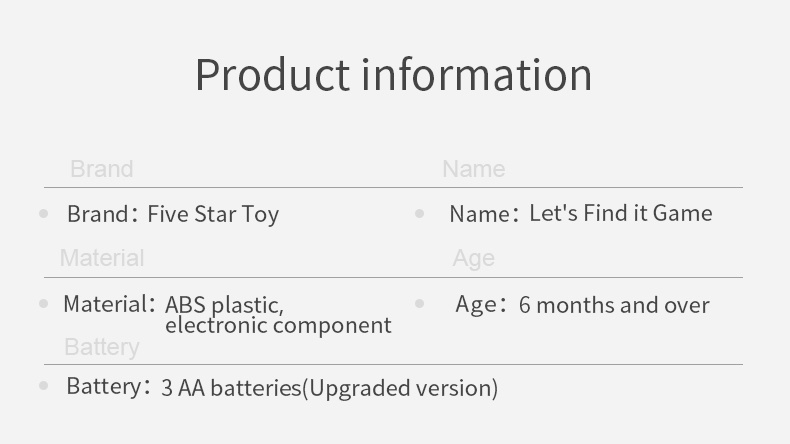Image resolution: width=790 pixels, height=444 pixels.
Task: Click the bullet beside Brand row
Action: [44, 214]
